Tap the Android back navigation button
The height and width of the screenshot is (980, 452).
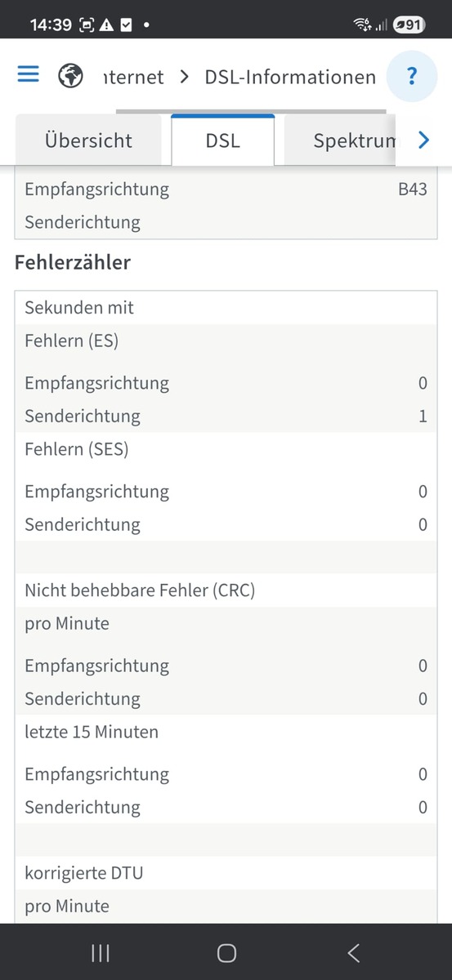(353, 952)
